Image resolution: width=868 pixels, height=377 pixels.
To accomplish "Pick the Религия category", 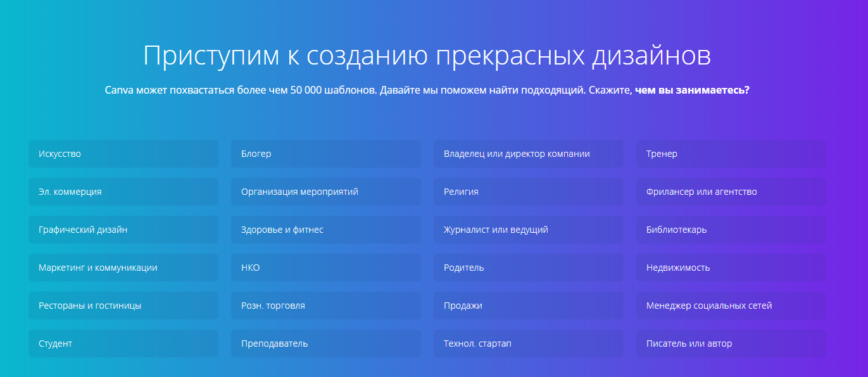I will coord(529,192).
